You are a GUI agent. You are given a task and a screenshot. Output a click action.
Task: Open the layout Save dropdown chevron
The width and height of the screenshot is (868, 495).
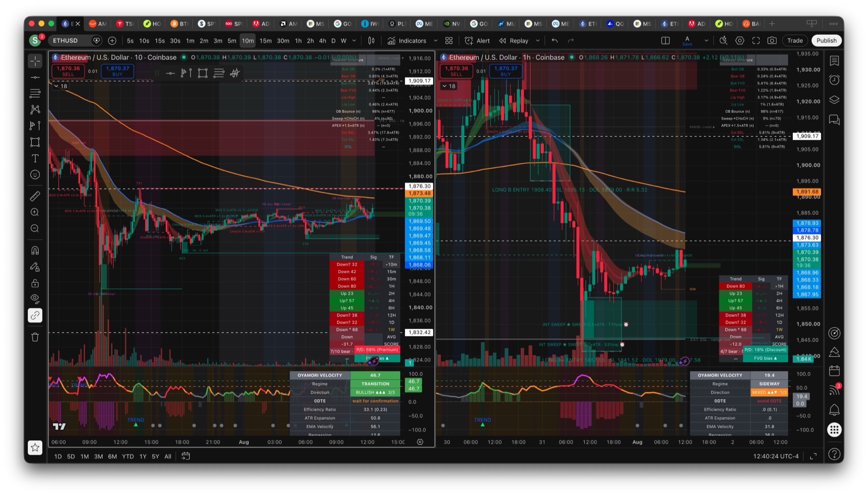coord(706,40)
